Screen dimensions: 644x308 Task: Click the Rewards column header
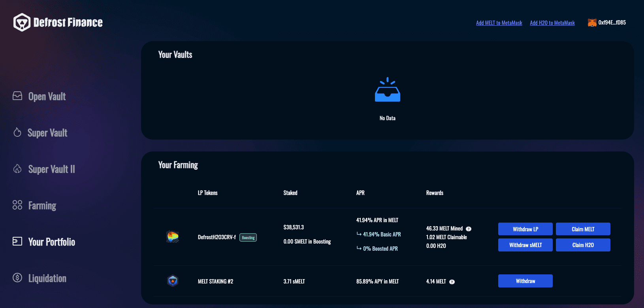(x=435, y=193)
